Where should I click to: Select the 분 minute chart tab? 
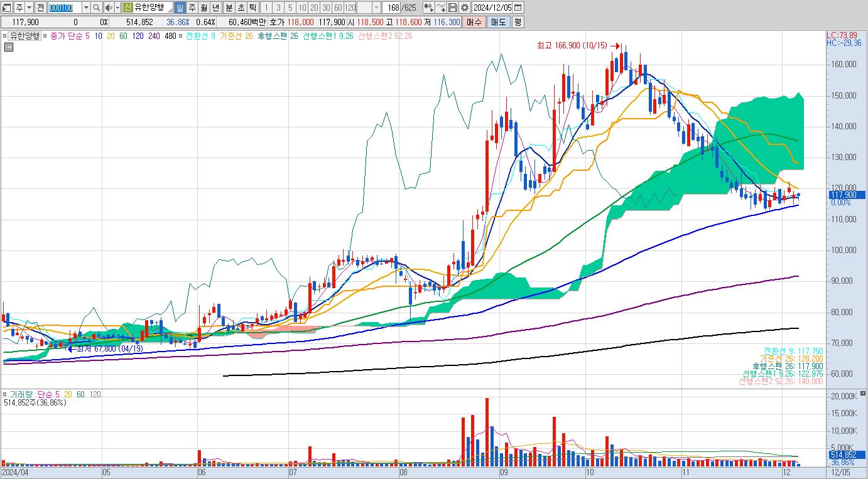(229, 8)
